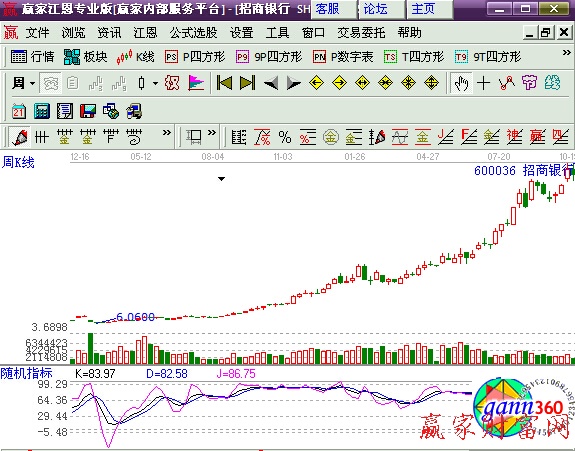This screenshot has height=451, width=575.
Task: Open the 行情 quotes view
Action: coord(32,57)
